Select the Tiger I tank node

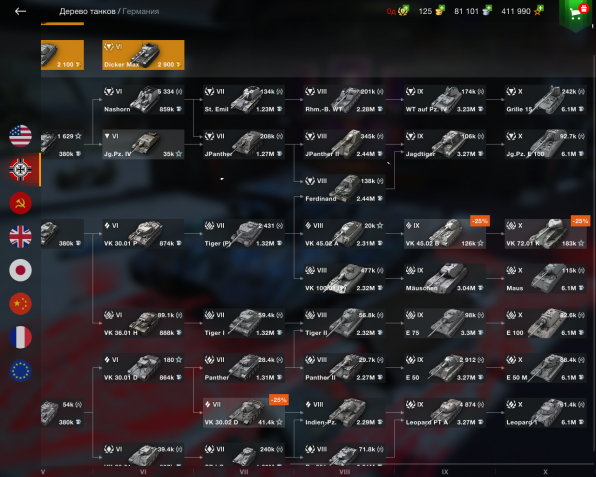[x=244, y=323]
